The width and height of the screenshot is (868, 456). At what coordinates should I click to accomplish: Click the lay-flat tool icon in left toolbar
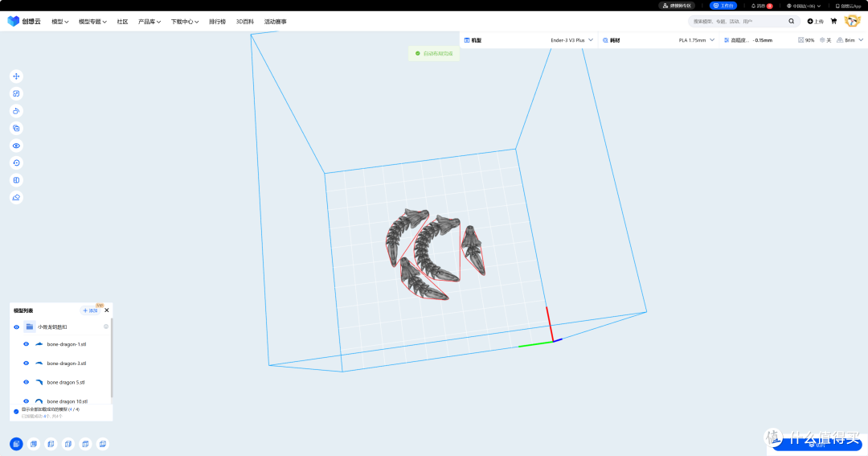pos(16,197)
